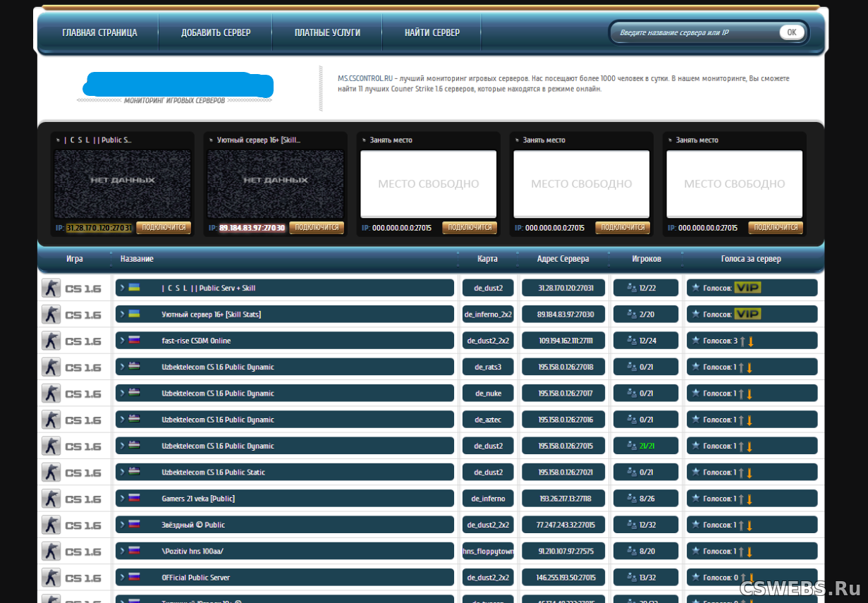
Task: Click the de_inferno_2x2 map cell
Action: [488, 314]
